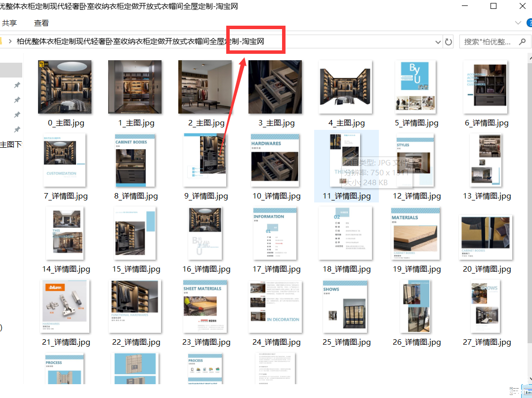Open the address bar history dropdown
The height and width of the screenshot is (398, 532).
(x=438, y=42)
